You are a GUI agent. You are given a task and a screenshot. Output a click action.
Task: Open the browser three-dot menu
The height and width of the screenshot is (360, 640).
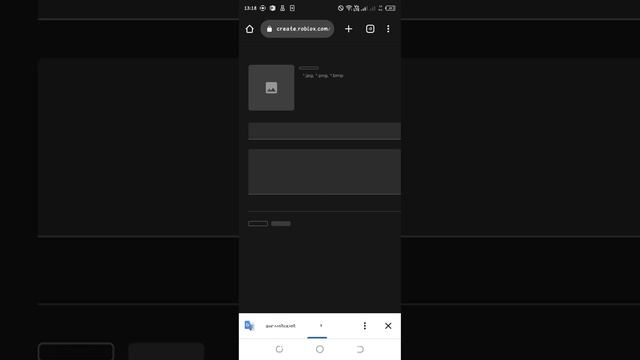tap(388, 29)
